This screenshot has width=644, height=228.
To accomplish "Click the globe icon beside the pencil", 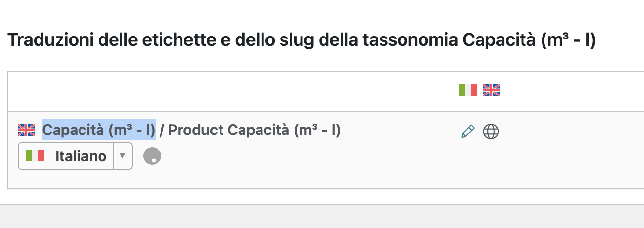I will click(491, 131).
